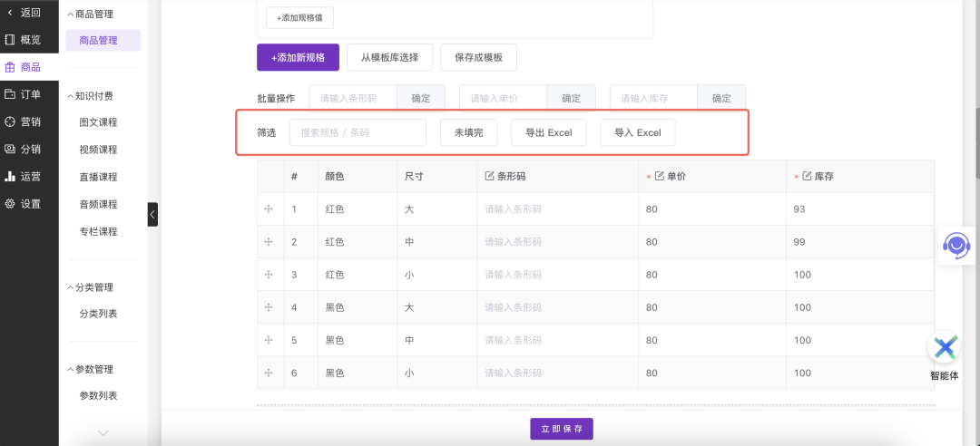
Task: Click the move handle for row 5
Action: pos(269,341)
